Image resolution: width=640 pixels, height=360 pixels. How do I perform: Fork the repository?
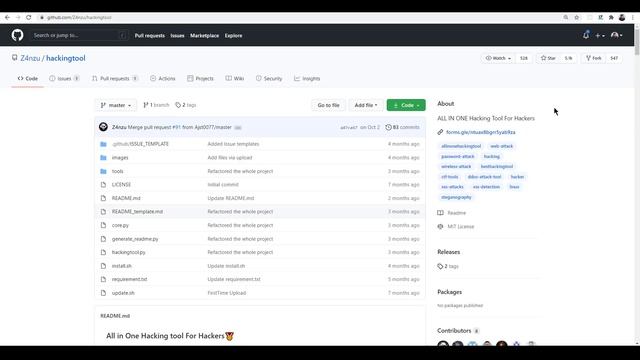pos(593,58)
